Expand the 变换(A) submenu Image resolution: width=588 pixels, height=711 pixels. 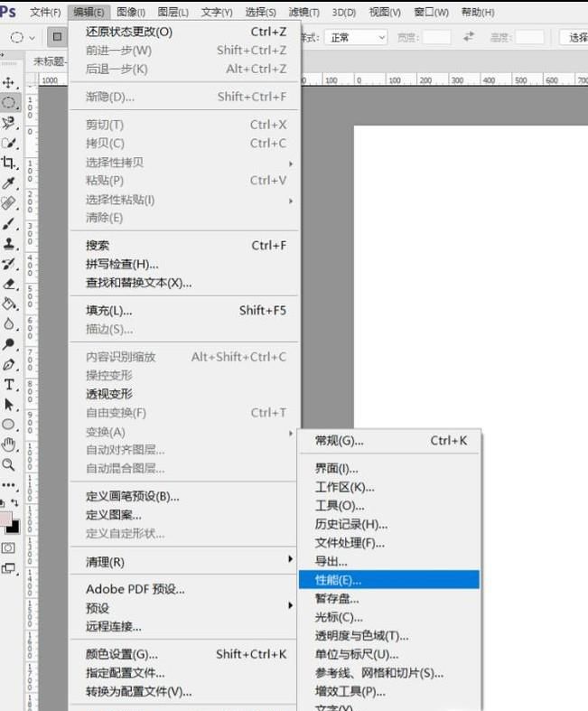click(291, 433)
